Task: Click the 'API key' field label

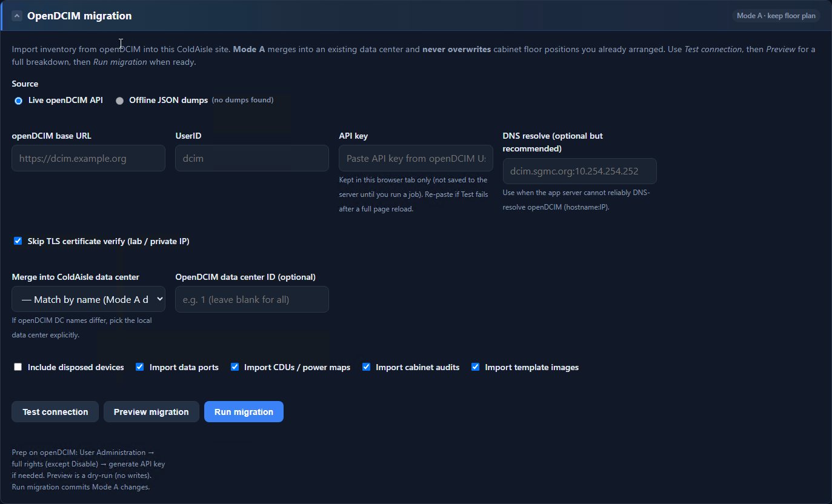Action: pos(353,136)
